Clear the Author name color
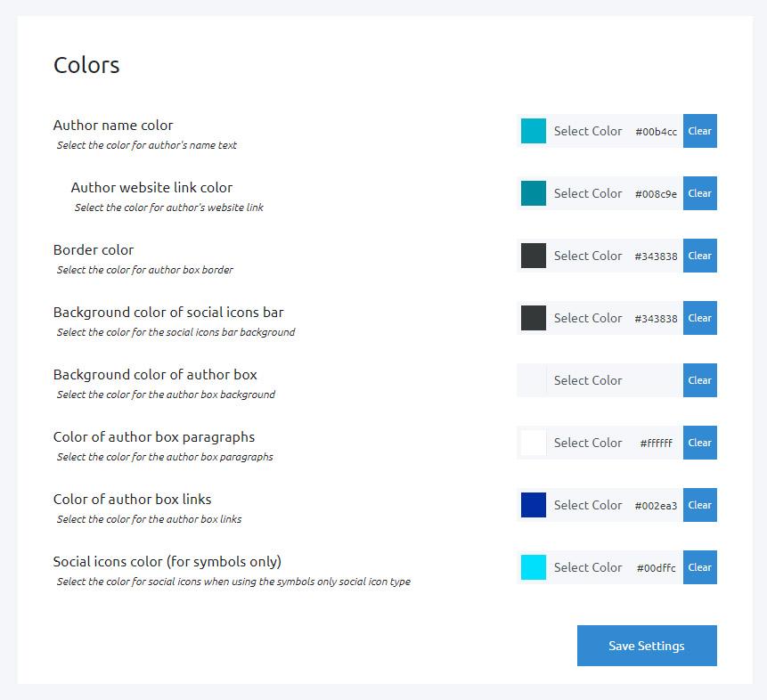Image resolution: width=767 pixels, height=700 pixels. (x=699, y=131)
